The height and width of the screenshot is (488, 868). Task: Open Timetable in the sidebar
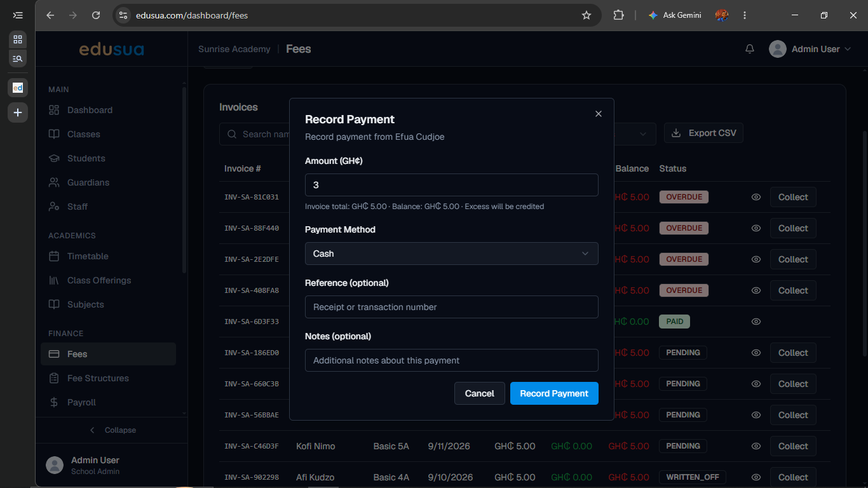tap(108, 256)
